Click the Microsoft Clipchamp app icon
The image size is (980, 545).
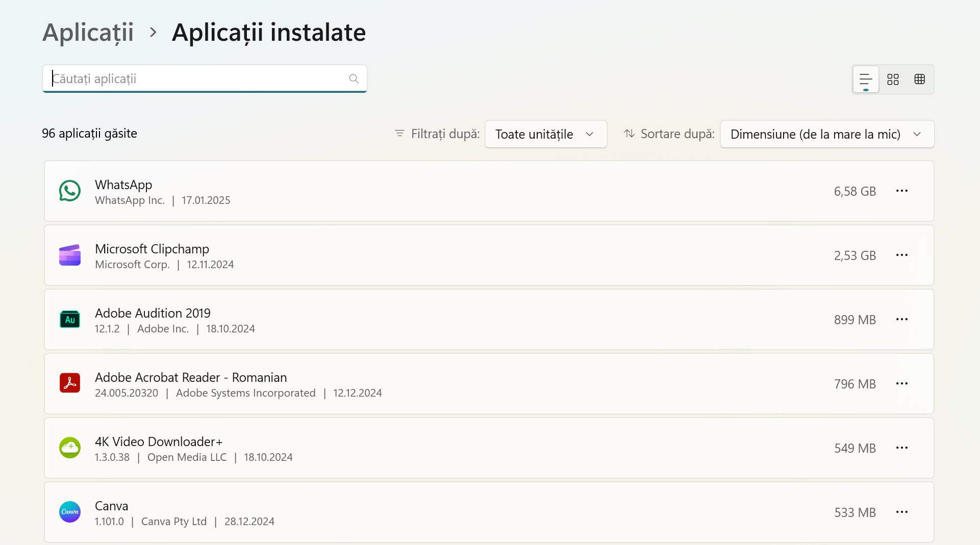pos(70,255)
